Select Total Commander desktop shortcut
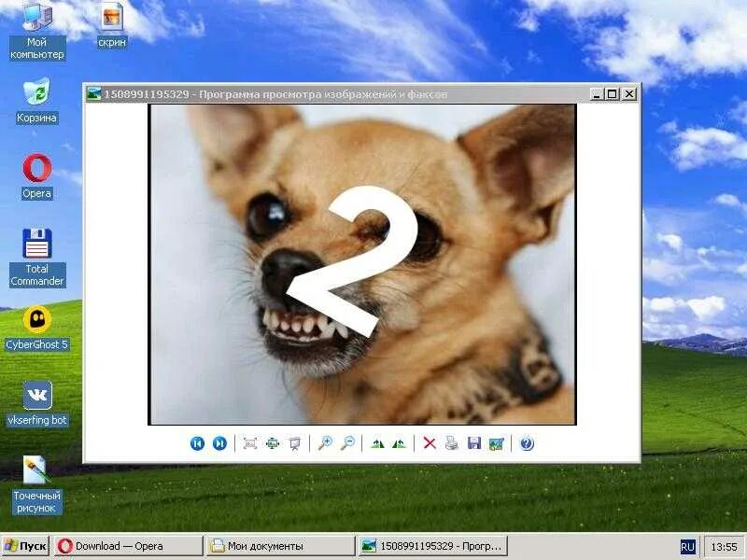Viewport: 747px width, 560px height. [x=37, y=258]
